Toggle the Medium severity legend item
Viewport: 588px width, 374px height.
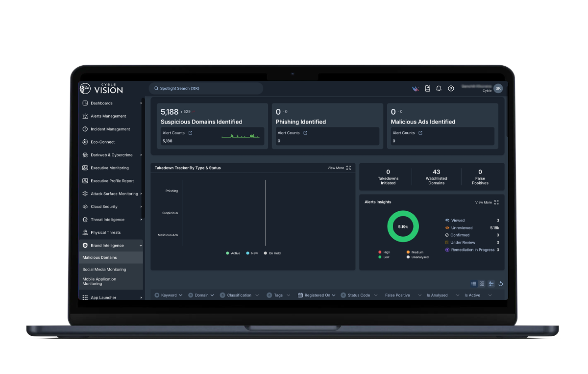click(415, 252)
